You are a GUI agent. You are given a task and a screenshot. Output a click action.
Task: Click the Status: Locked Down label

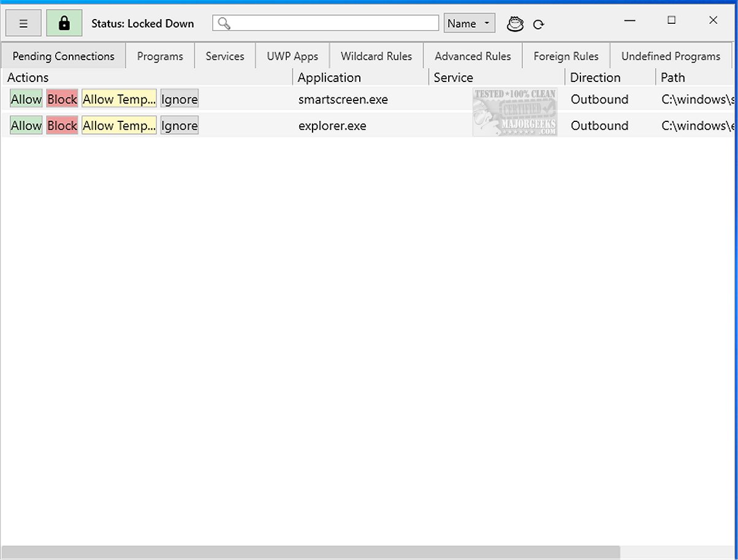click(x=143, y=24)
